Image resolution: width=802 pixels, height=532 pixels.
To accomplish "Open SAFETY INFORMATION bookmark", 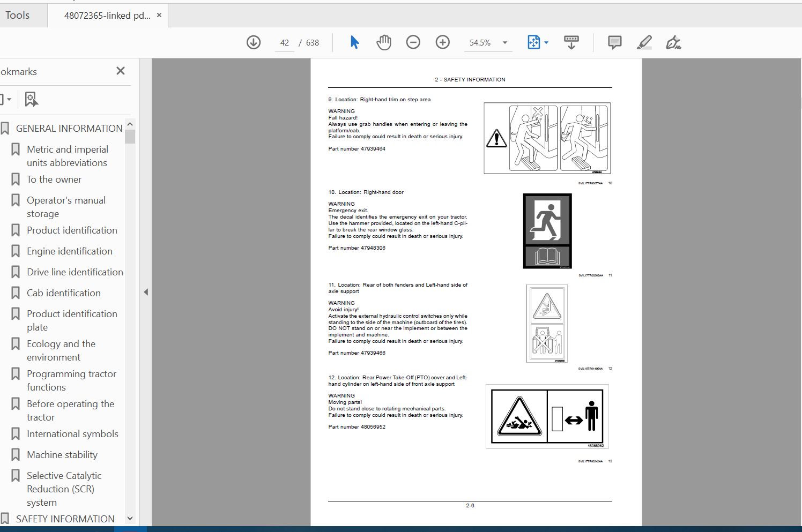I will (x=65, y=519).
